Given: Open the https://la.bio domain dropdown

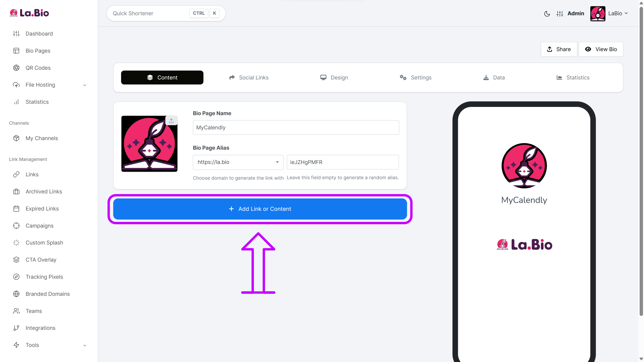Looking at the screenshot, I should point(238,162).
